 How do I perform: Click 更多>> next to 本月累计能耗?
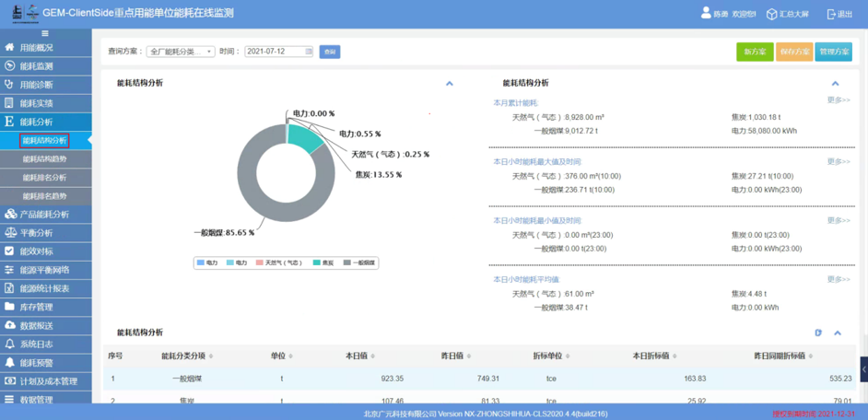point(839,100)
